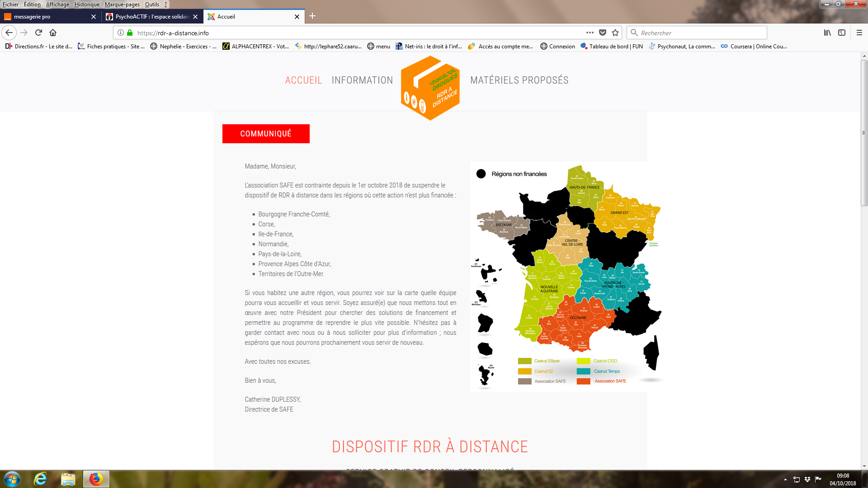Click the orange RDR à distance box logo
Screen dimensions: 868x488
[x=430, y=88]
